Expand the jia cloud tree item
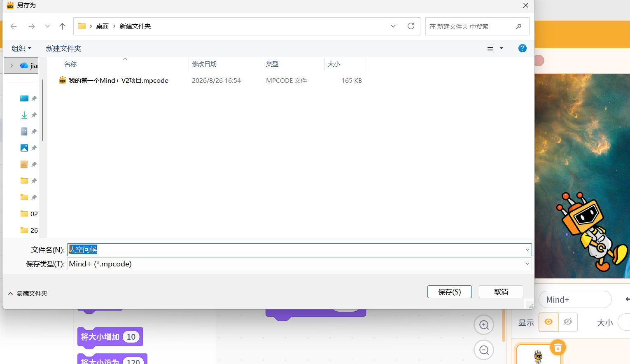Screen dimensions: 630x364 (12, 65)
